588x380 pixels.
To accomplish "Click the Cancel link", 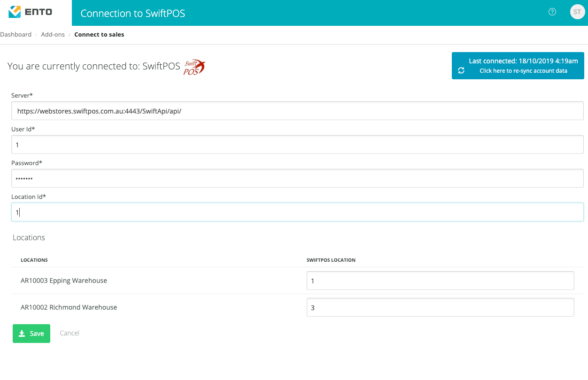I will click(70, 333).
